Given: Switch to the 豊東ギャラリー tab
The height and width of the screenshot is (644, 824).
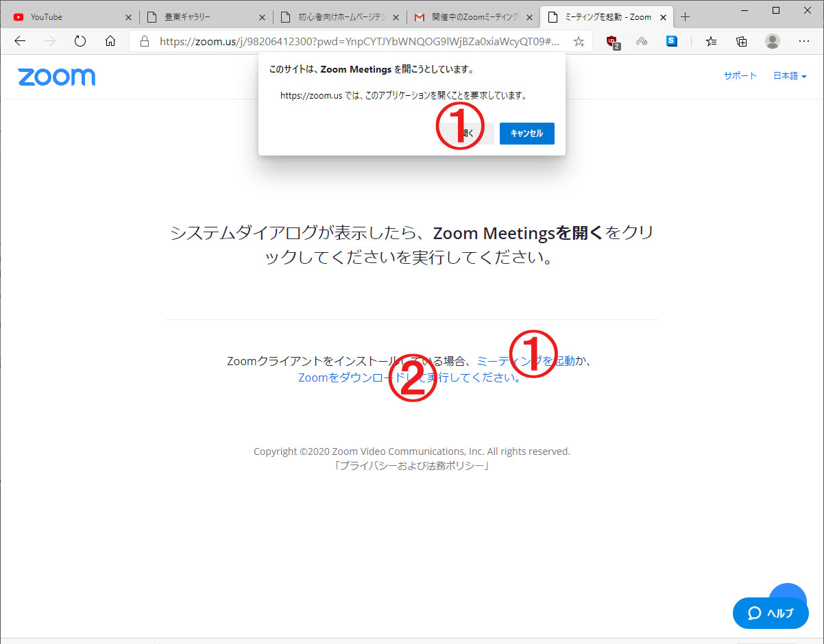Looking at the screenshot, I should 205,17.
